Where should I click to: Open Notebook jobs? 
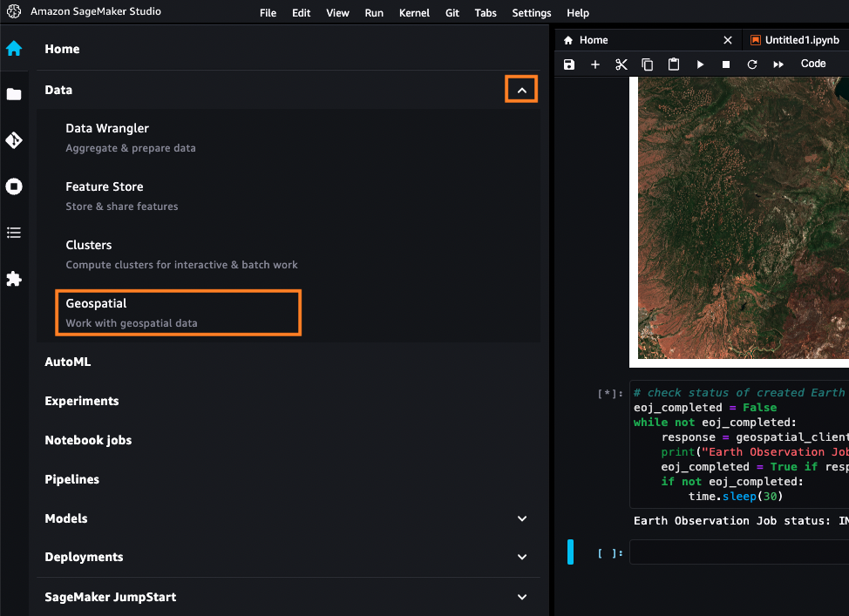click(88, 440)
